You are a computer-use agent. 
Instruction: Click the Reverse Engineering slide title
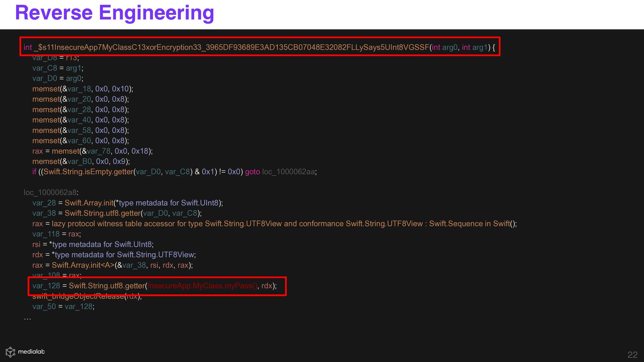(x=114, y=13)
